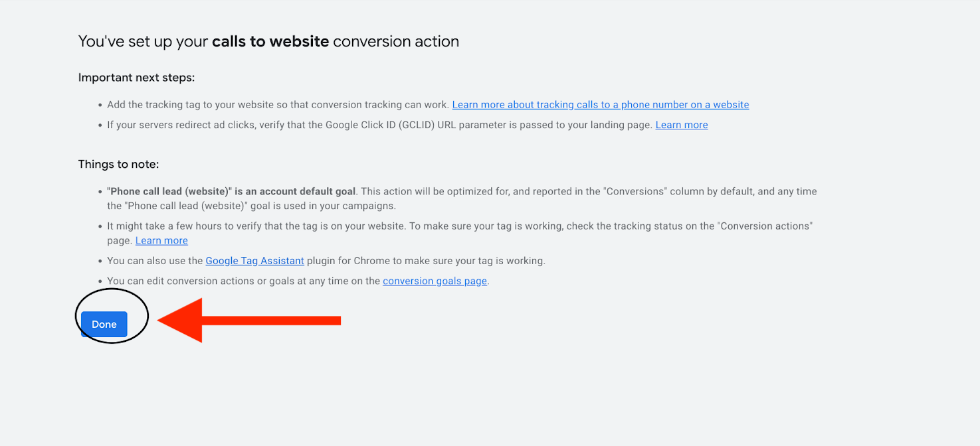This screenshot has height=446, width=980.
Task: Click bold "Phone call lead (website)" default goal text
Action: pyautogui.click(x=231, y=191)
